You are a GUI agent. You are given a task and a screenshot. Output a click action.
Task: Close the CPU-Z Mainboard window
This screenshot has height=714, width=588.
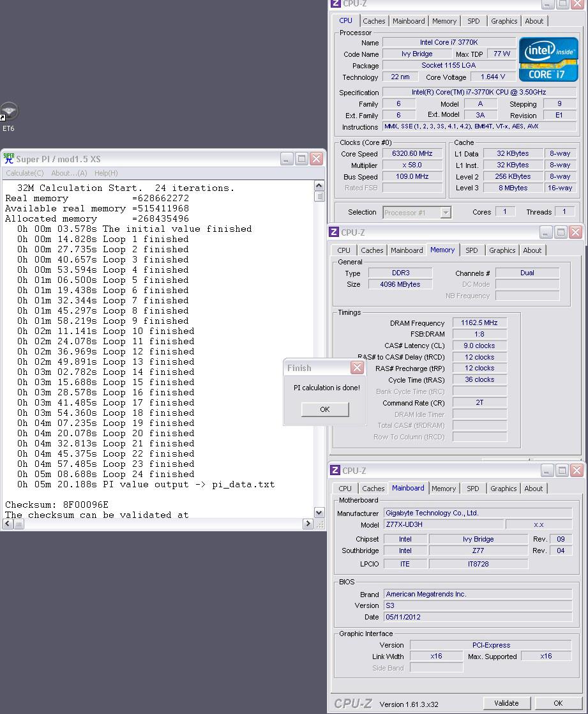point(577,471)
